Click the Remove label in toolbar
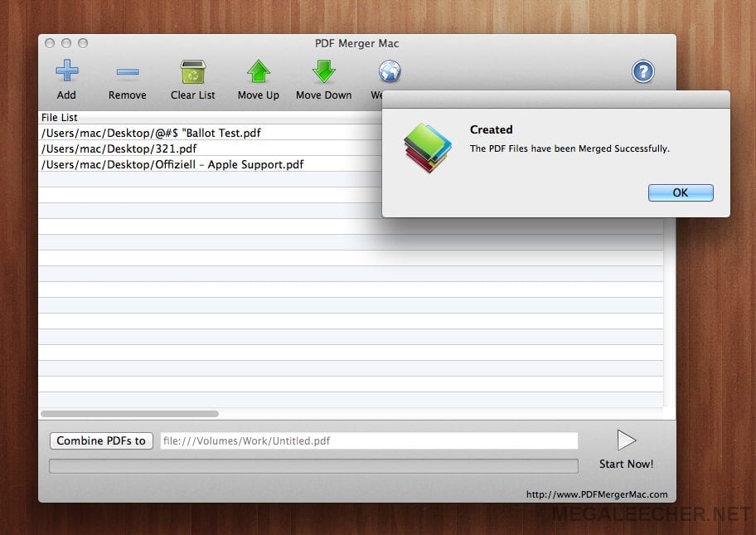756x535 pixels. pyautogui.click(x=128, y=95)
